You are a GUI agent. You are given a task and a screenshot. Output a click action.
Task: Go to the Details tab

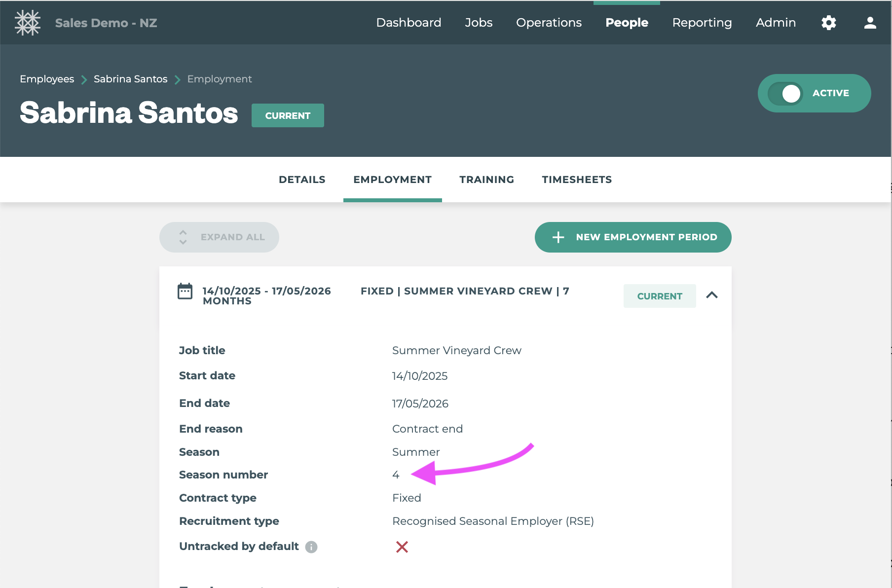pos(302,180)
